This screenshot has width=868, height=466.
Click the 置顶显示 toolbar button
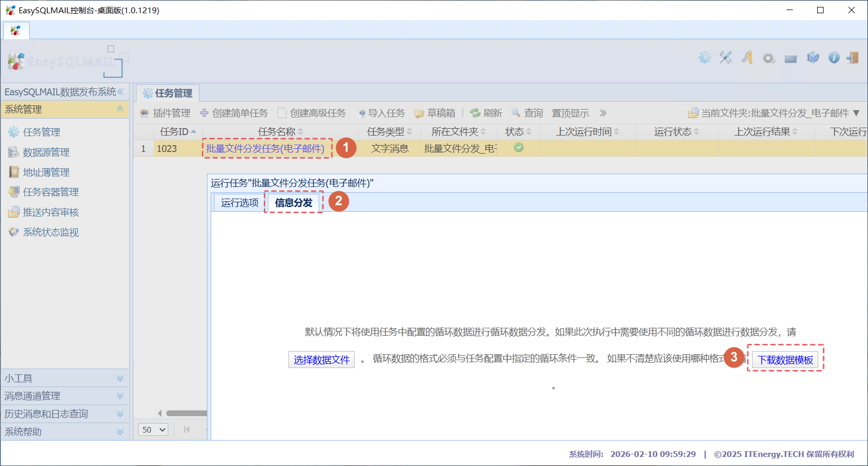click(x=570, y=113)
